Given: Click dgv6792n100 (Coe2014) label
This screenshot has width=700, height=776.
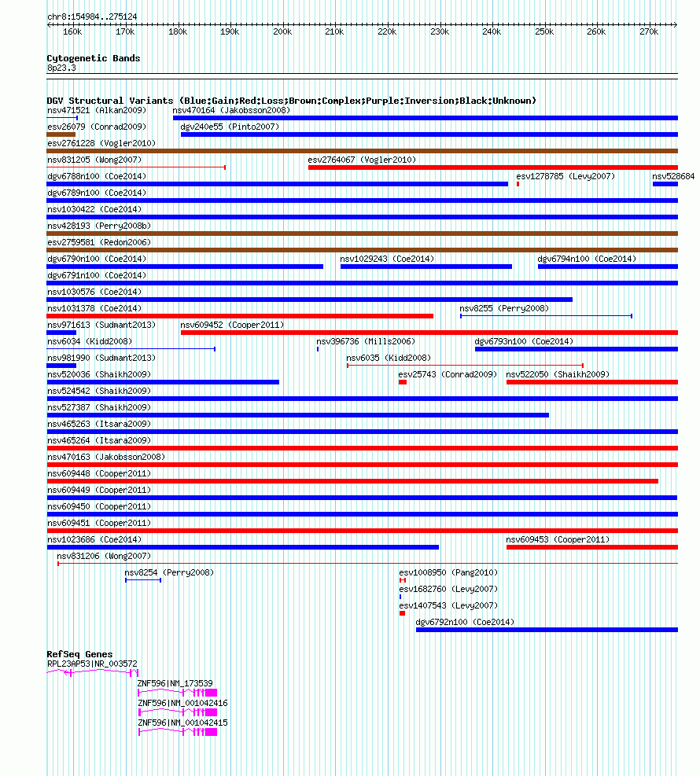Looking at the screenshot, I should click(465, 622).
